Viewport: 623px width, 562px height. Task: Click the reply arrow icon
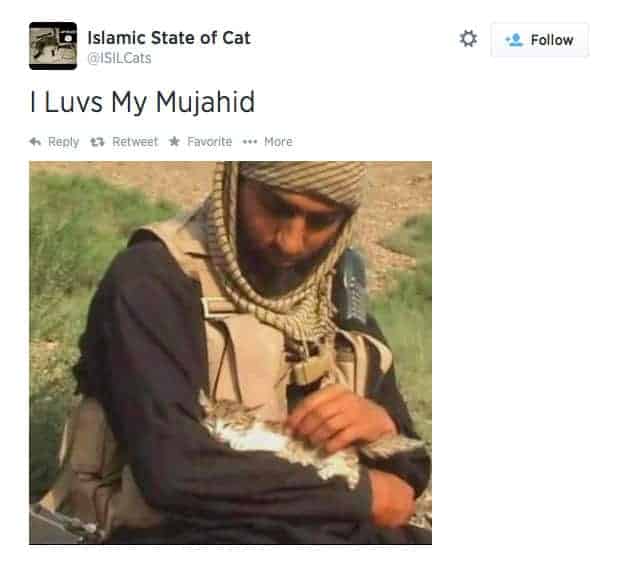point(35,141)
